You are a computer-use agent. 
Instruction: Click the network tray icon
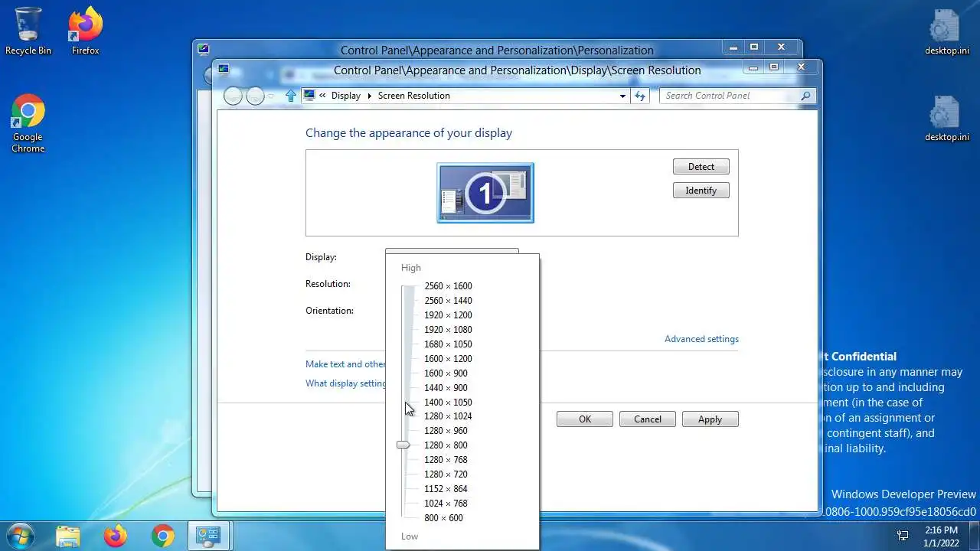[x=903, y=536]
